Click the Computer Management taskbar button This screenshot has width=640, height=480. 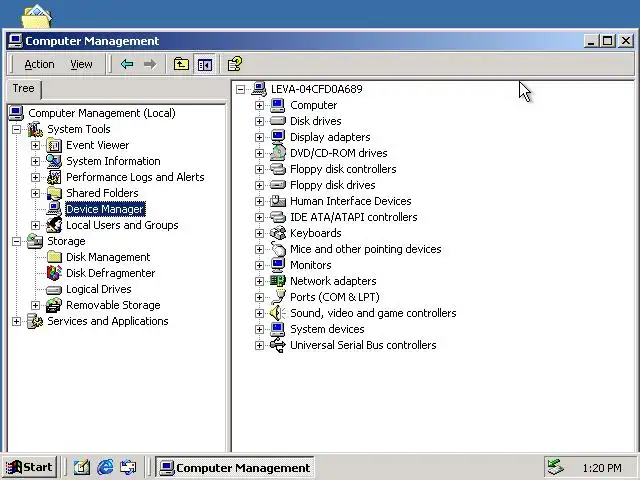235,467
